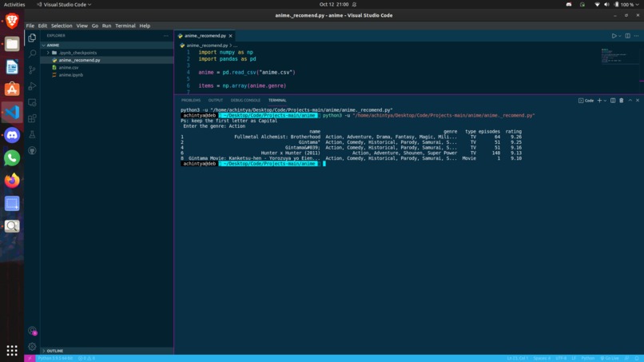Screen dimensions: 644x362
Task: Switch to the OUTPUT panel tab
Action: click(x=215, y=100)
